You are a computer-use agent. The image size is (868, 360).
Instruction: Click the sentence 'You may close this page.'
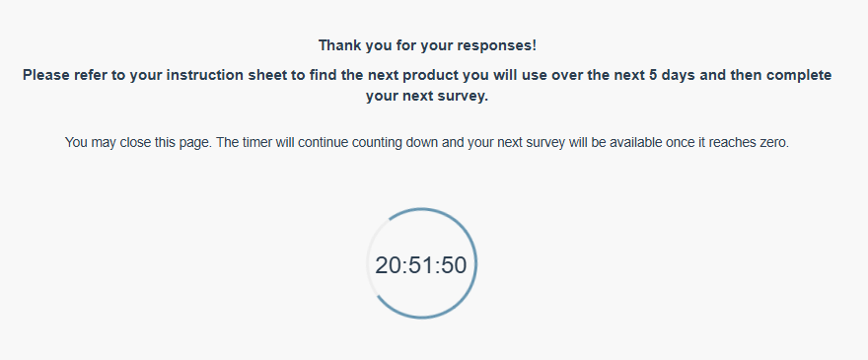coord(138,142)
